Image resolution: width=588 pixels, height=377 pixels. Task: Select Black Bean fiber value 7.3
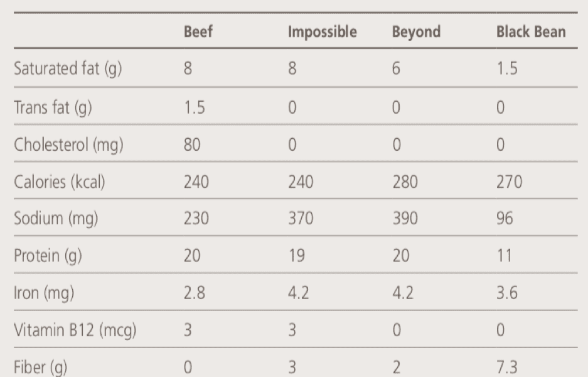tap(507, 367)
